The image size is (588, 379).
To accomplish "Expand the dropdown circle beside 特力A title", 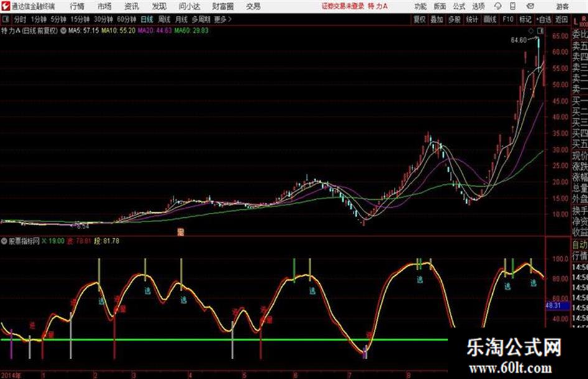I will [x=63, y=30].
